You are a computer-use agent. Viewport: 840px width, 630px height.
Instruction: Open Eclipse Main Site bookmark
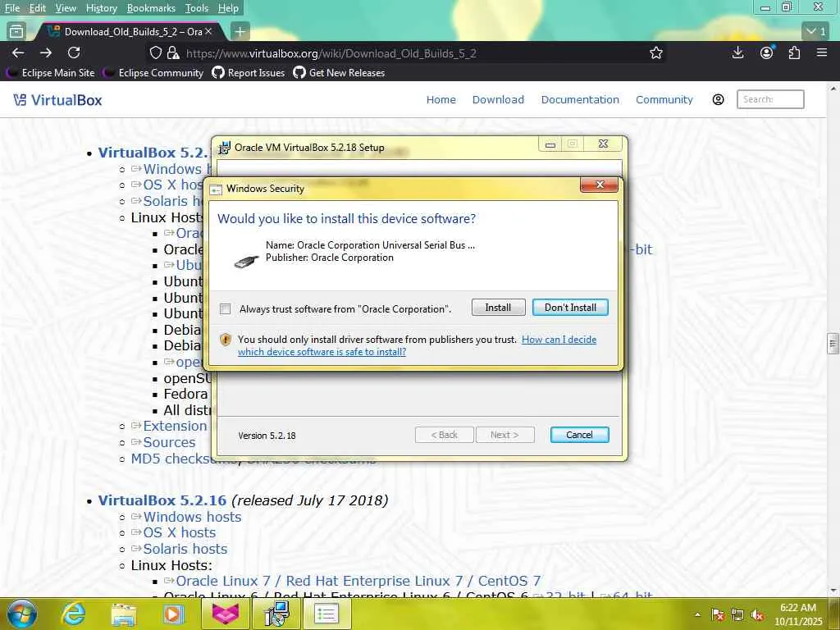click(x=52, y=73)
